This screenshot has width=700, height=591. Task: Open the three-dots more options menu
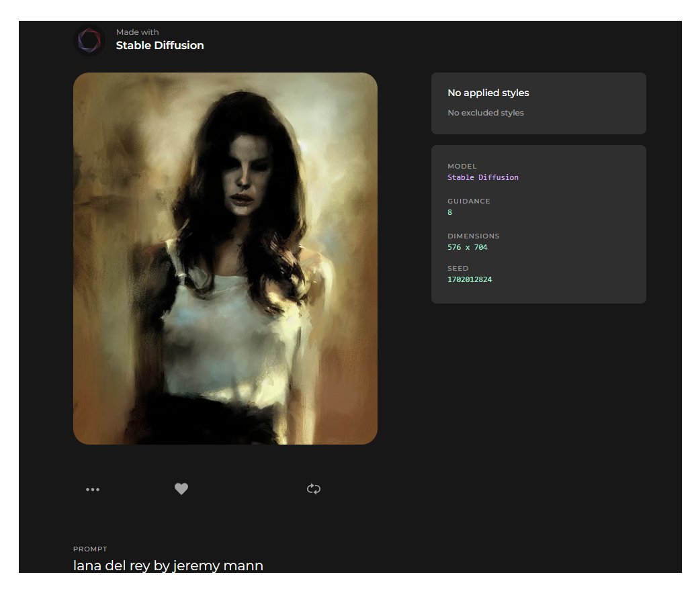click(x=93, y=489)
